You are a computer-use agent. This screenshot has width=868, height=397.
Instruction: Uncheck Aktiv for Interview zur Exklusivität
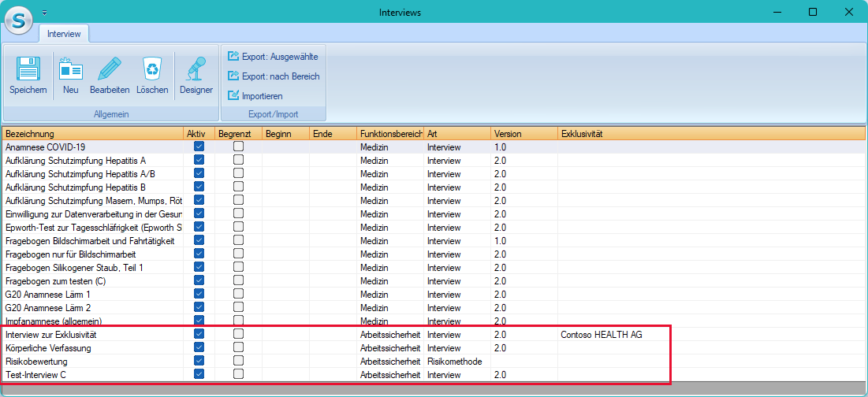(x=199, y=334)
